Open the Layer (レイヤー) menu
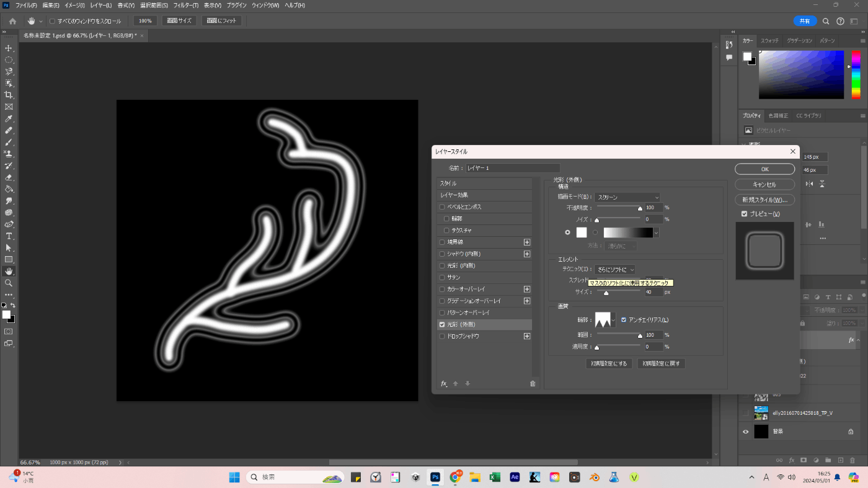 [x=100, y=5]
